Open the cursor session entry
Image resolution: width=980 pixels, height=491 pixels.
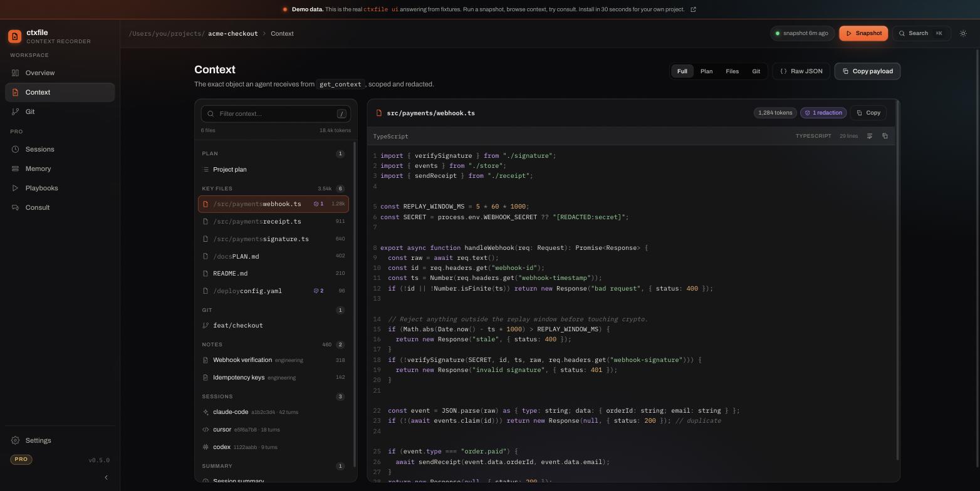pos(273,430)
